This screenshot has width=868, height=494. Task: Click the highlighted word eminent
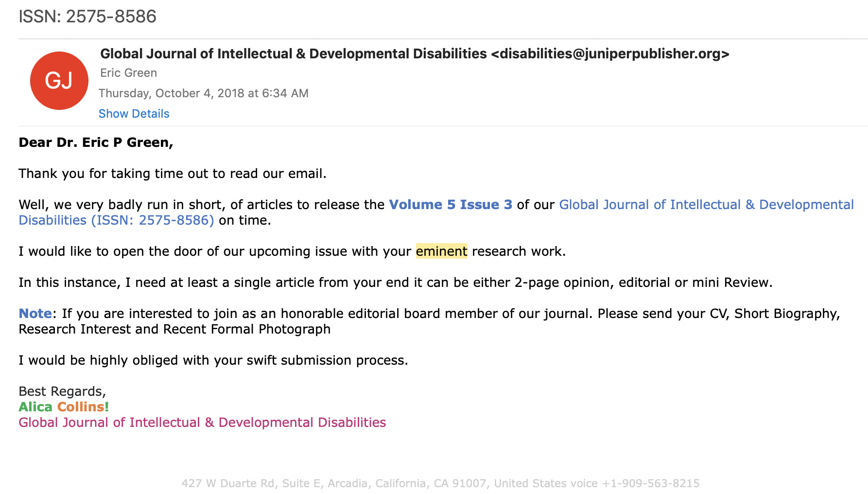point(441,251)
